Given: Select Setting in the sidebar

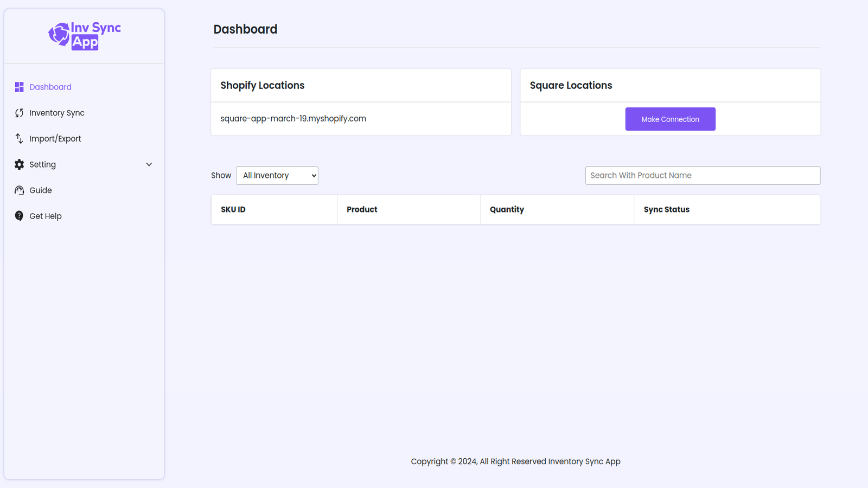Looking at the screenshot, I should 43,164.
